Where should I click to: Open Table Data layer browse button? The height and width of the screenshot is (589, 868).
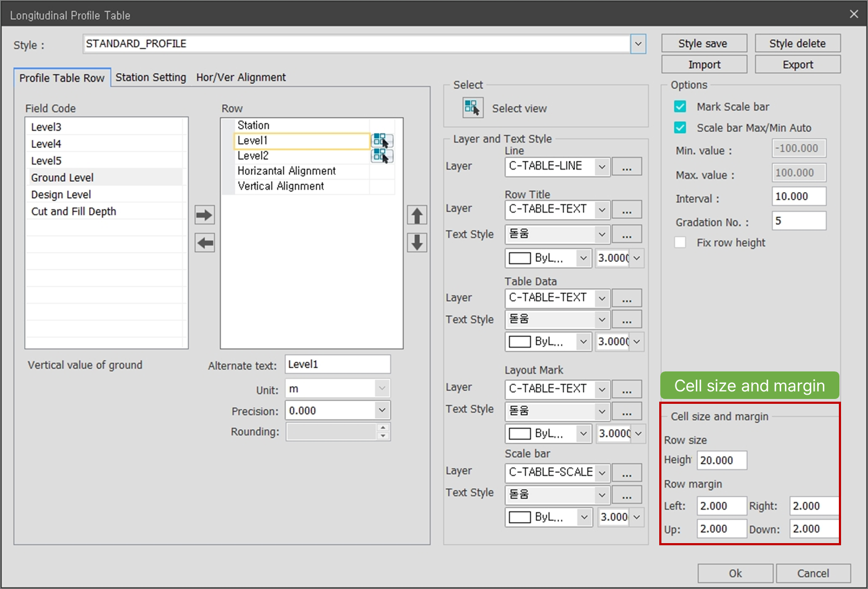[x=627, y=298]
